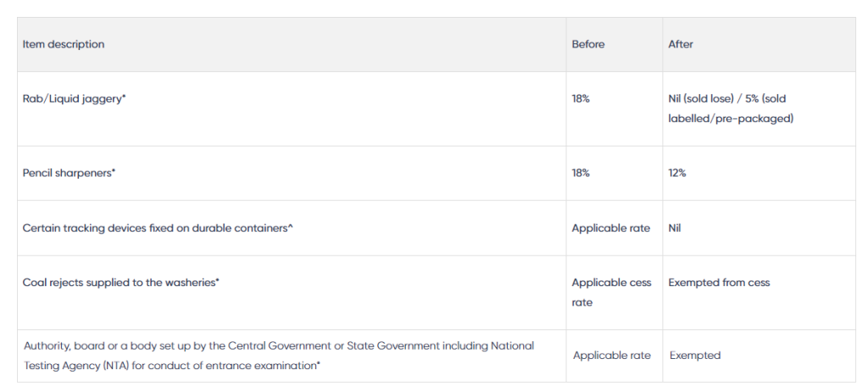868x392 pixels.
Task: Click 'Applicable rate' in the tracking devices row
Action: [611, 229]
